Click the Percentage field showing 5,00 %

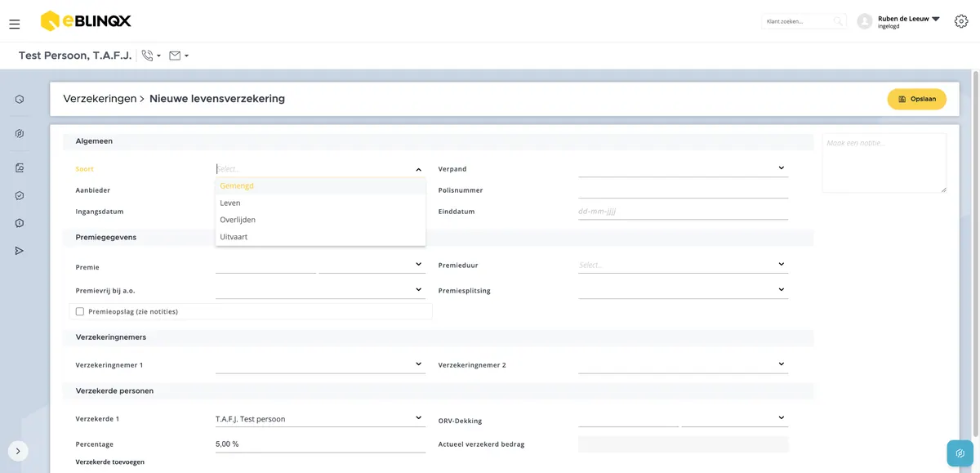(x=320, y=444)
